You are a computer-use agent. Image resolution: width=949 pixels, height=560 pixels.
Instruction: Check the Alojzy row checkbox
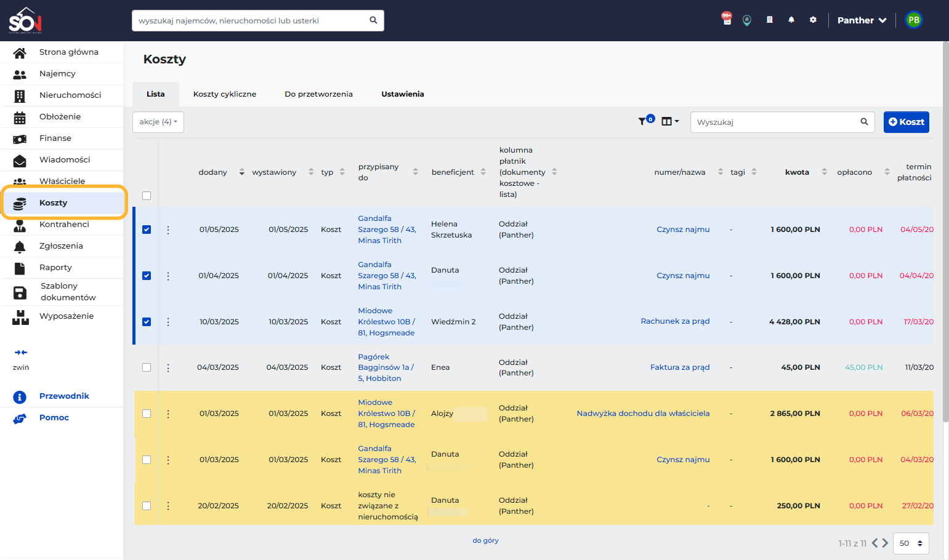tap(147, 414)
